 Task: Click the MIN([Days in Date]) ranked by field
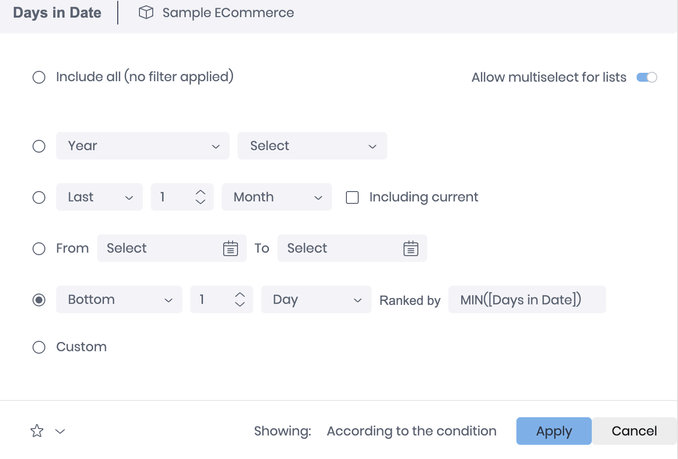(x=527, y=299)
